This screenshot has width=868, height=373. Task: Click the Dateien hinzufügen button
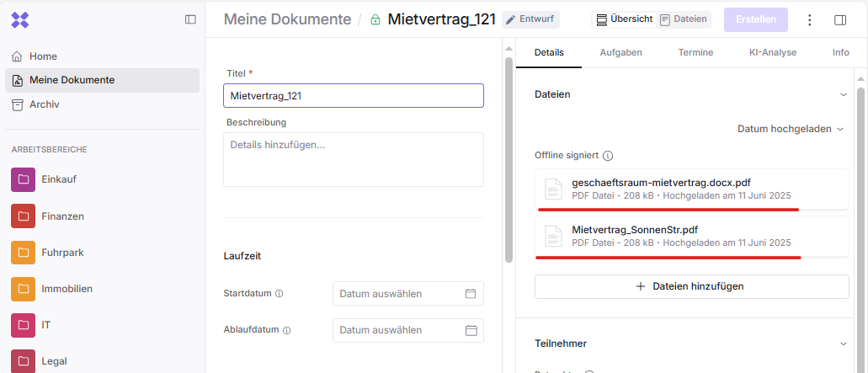691,286
